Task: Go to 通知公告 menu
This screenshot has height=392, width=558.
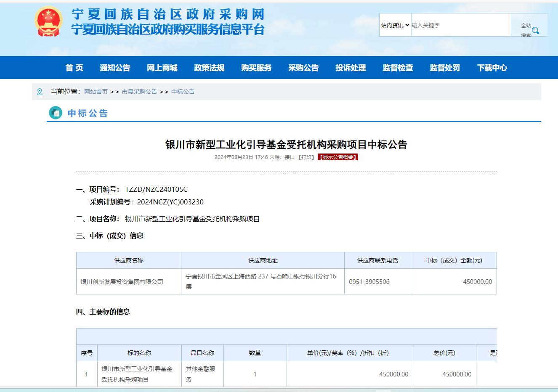Action: coord(115,68)
